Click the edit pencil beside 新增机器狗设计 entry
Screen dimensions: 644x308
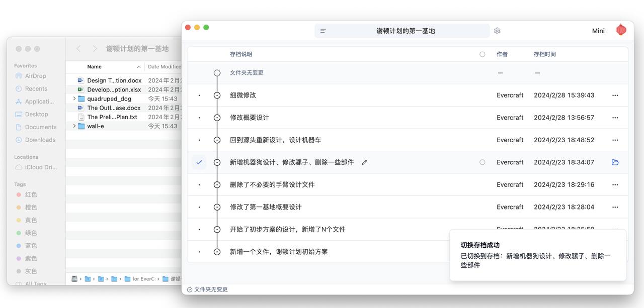[364, 162]
